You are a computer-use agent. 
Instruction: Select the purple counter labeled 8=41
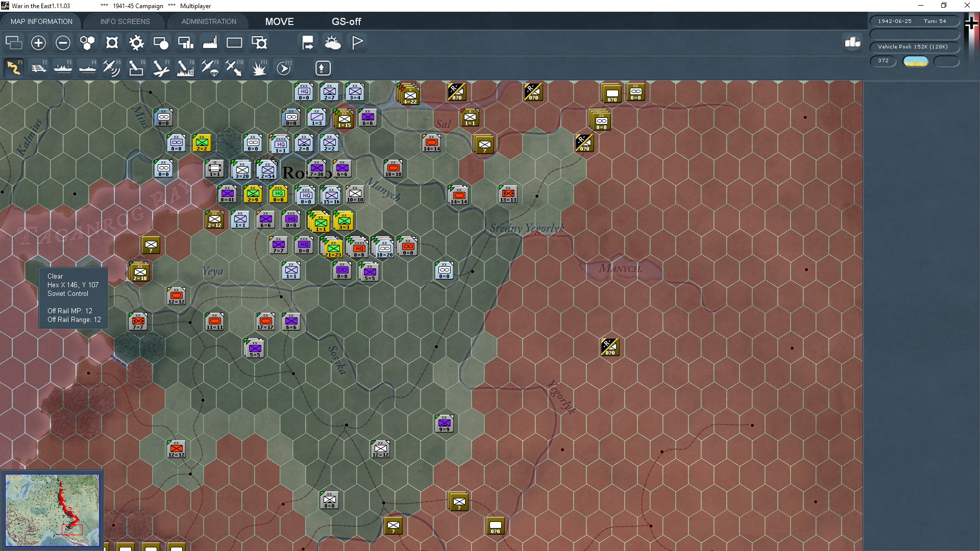pyautogui.click(x=228, y=194)
